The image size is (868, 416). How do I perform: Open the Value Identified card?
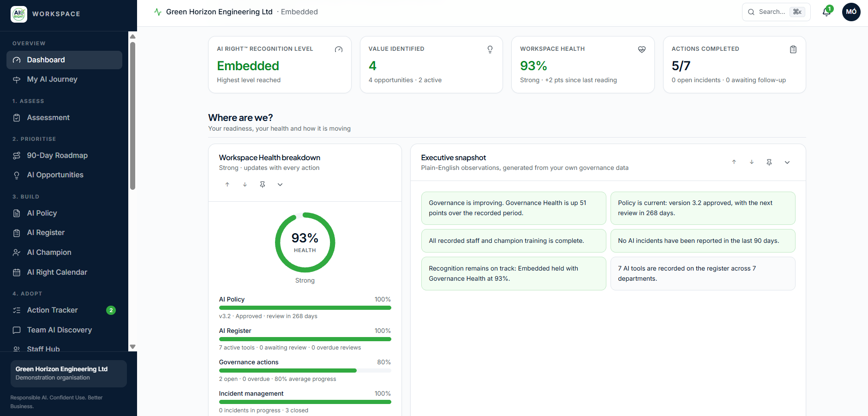431,65
